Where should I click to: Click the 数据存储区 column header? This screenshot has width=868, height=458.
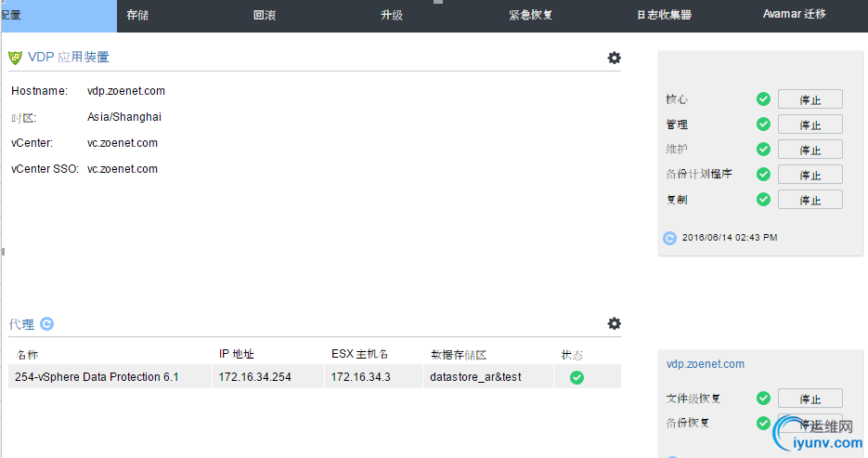[x=459, y=355]
